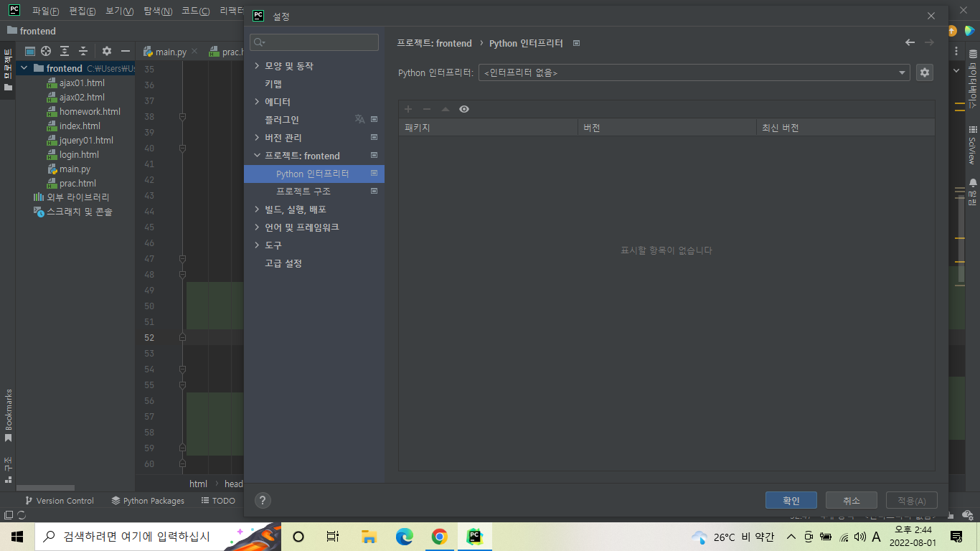Expand the 버전 관리 settings section
980x551 pixels.
tap(258, 138)
